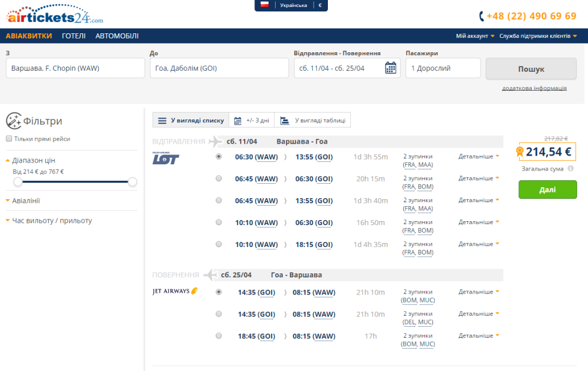Expand Детальніше for 1d 4h 35m flight

point(478,244)
